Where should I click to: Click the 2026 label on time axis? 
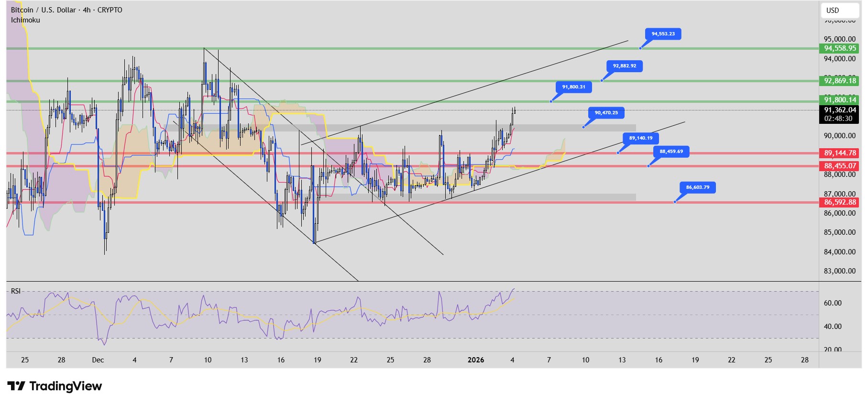475,360
